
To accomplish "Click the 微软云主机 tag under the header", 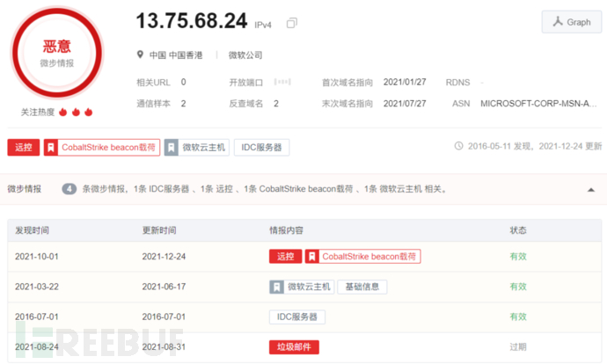I will [x=197, y=148].
